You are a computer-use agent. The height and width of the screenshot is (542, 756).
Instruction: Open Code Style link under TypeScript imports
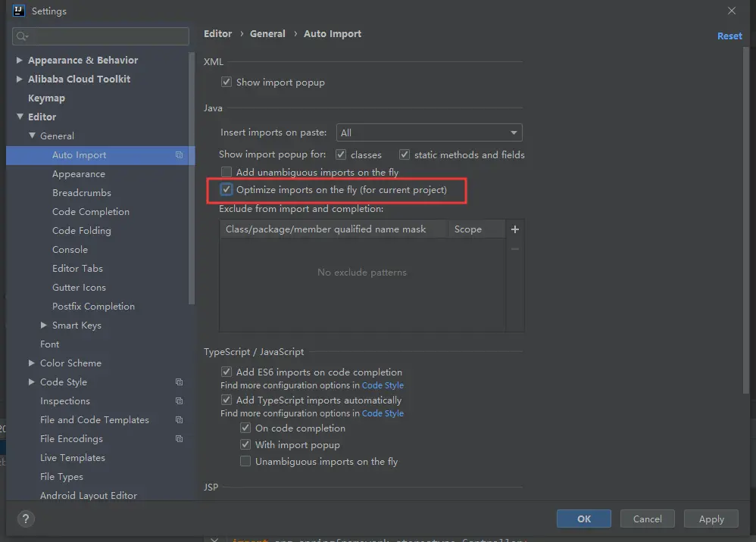(383, 413)
